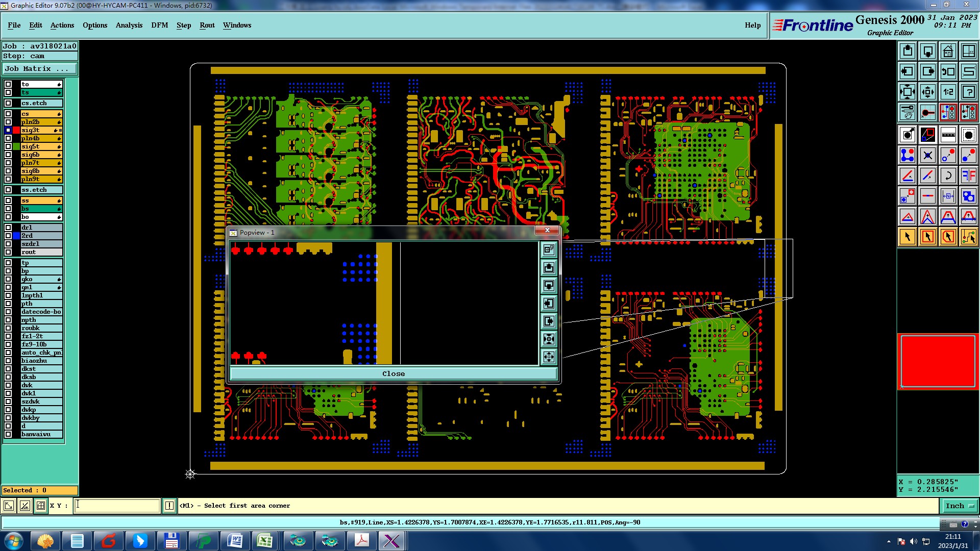Choose the rotate arrow tool icon
The height and width of the screenshot is (551, 980).
(x=948, y=176)
